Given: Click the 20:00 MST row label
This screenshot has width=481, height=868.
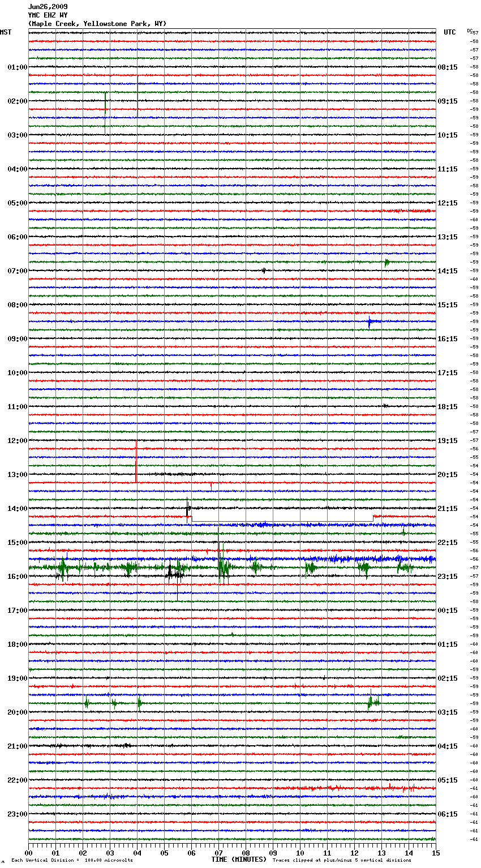Looking at the screenshot, I should (18, 712).
